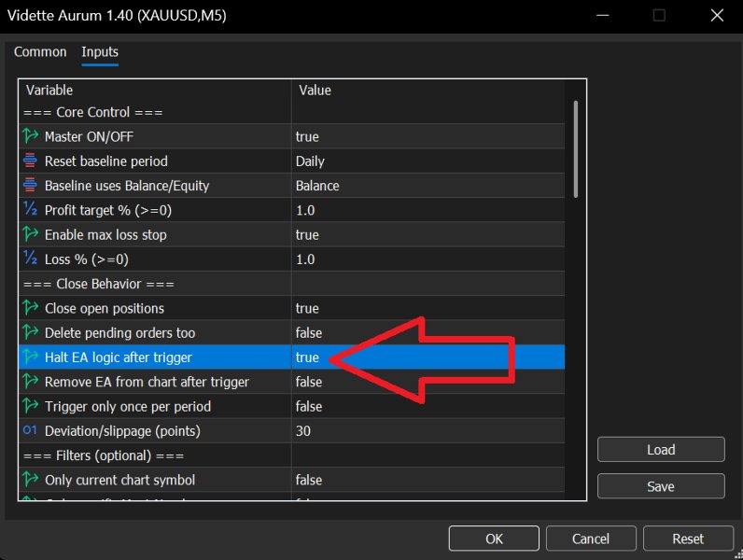Select the Only current chart symbol label
Screen dimensions: 743x560
119,480
